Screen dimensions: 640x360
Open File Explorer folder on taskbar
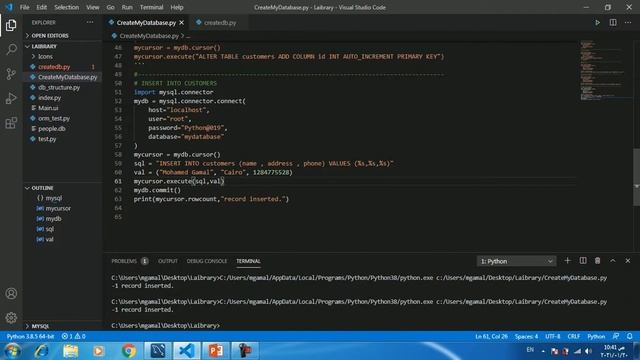pos(71,351)
